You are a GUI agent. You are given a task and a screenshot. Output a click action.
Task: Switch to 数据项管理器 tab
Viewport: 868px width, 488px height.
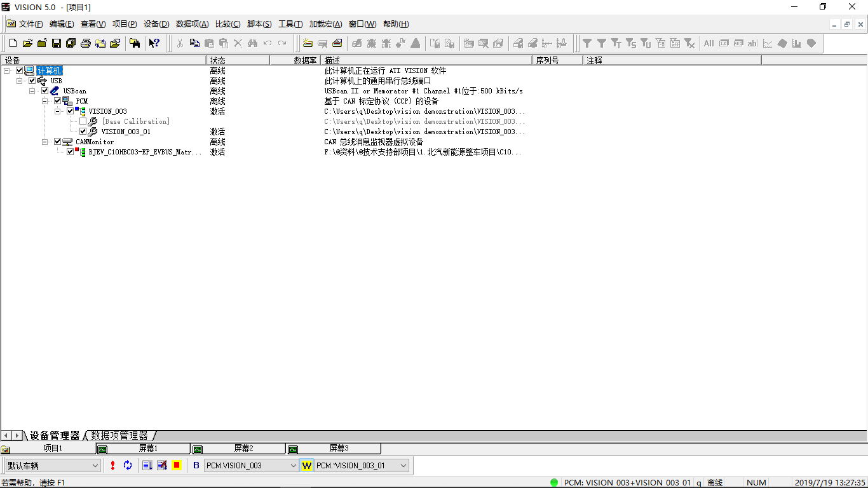(x=119, y=435)
